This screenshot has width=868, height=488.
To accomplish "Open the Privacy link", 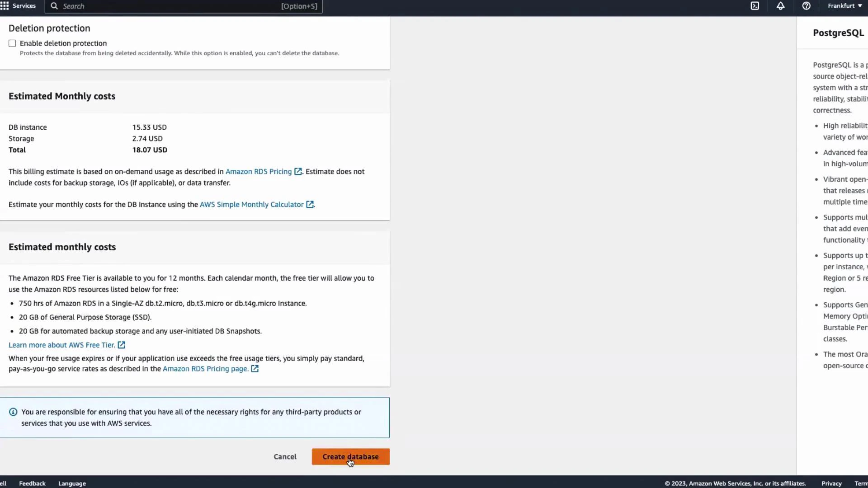I will point(832,483).
